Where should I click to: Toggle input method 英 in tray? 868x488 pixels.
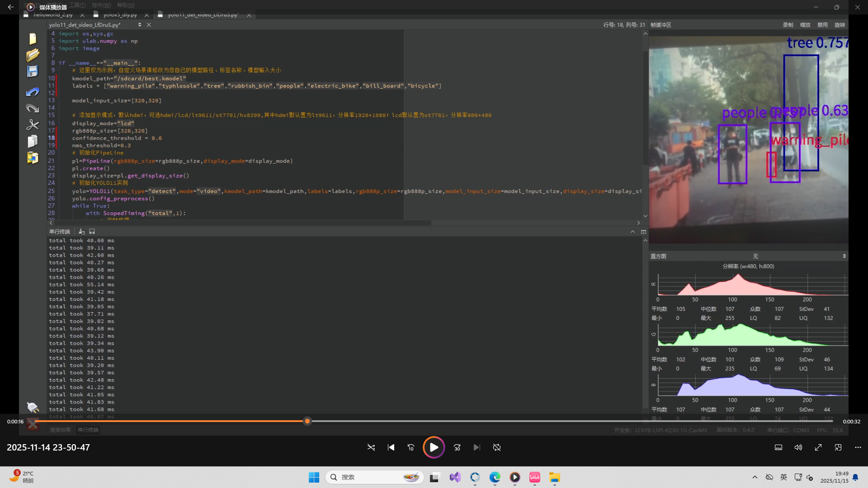(x=783, y=477)
